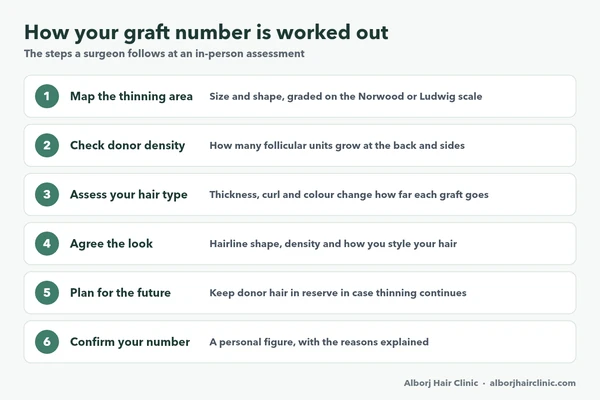The image size is (600, 400).
Task: Select the in-person assessment subtitle
Action: pyautogui.click(x=164, y=54)
